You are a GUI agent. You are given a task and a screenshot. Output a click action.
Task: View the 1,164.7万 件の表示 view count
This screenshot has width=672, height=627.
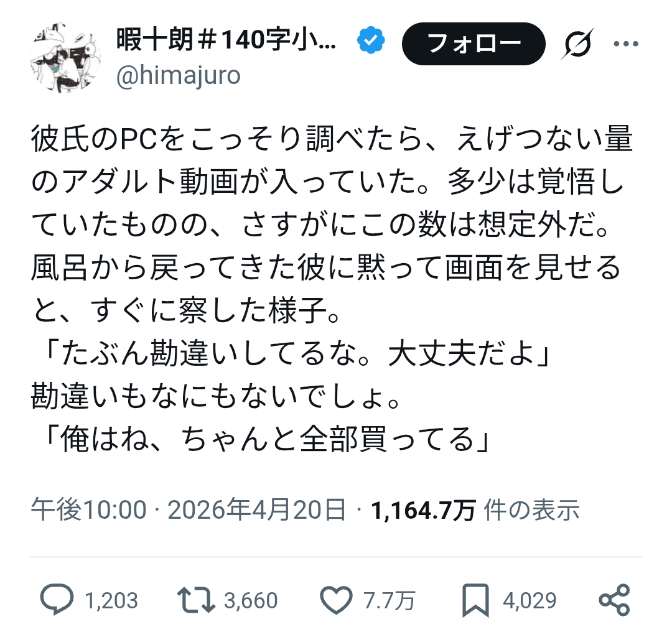click(475, 511)
